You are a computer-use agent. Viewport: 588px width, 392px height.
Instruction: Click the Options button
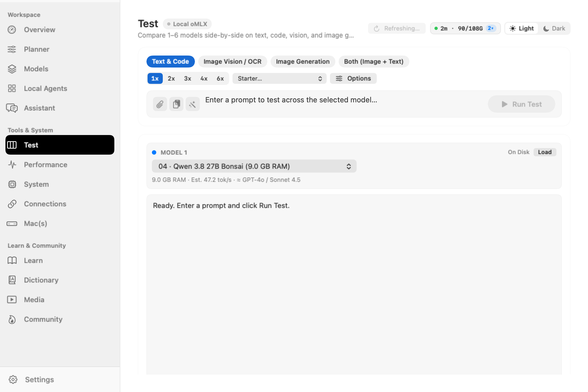[353, 78]
